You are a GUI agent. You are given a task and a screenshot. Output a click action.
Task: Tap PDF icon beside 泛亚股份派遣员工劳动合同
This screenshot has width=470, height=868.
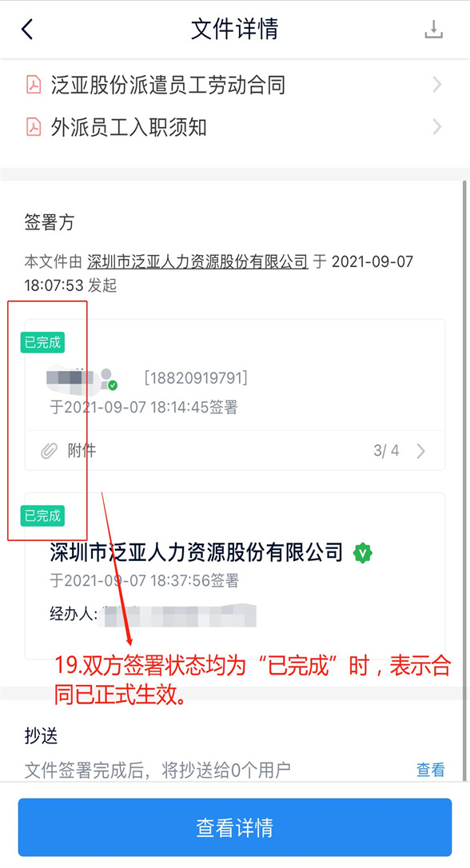[x=34, y=85]
